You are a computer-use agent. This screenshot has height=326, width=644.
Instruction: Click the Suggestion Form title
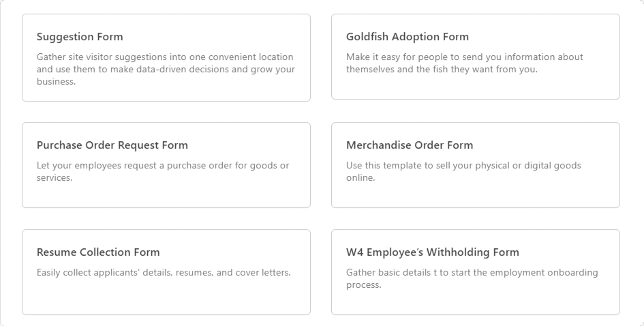[80, 37]
